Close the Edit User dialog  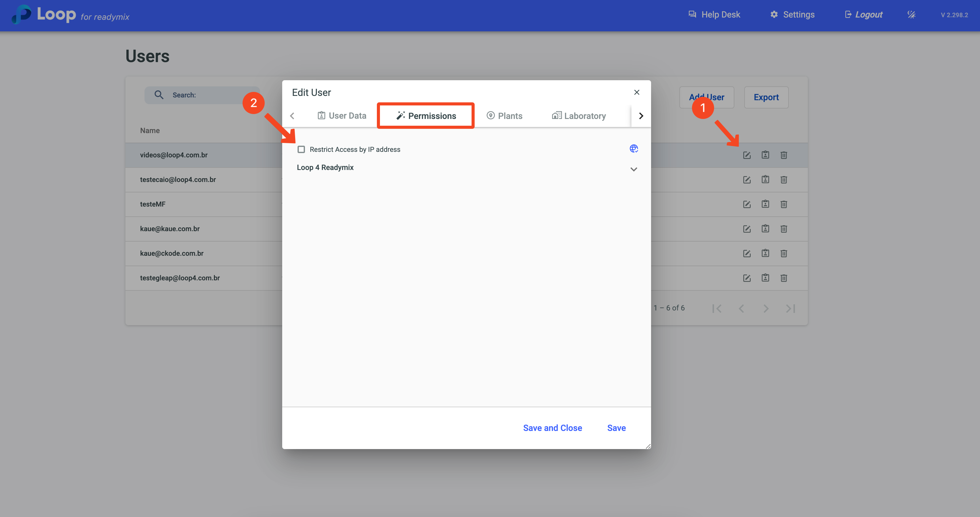click(x=636, y=93)
